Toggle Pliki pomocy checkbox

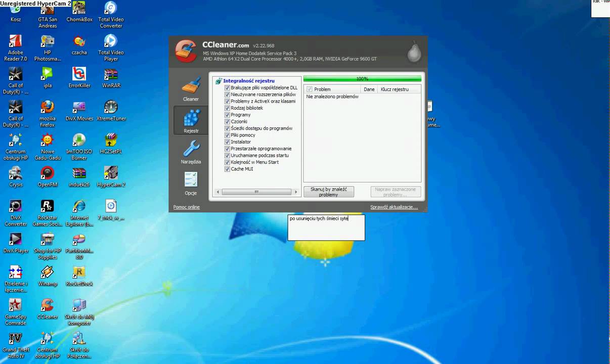227,135
